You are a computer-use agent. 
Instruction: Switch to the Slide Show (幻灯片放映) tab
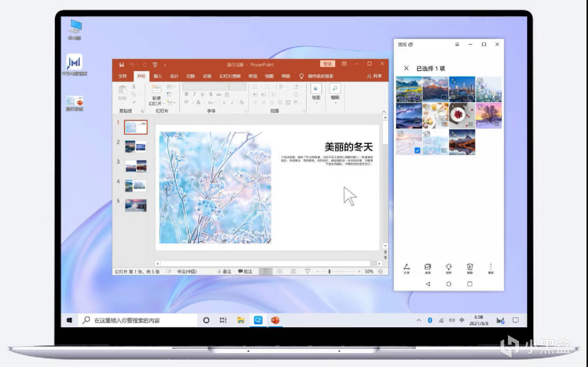230,76
